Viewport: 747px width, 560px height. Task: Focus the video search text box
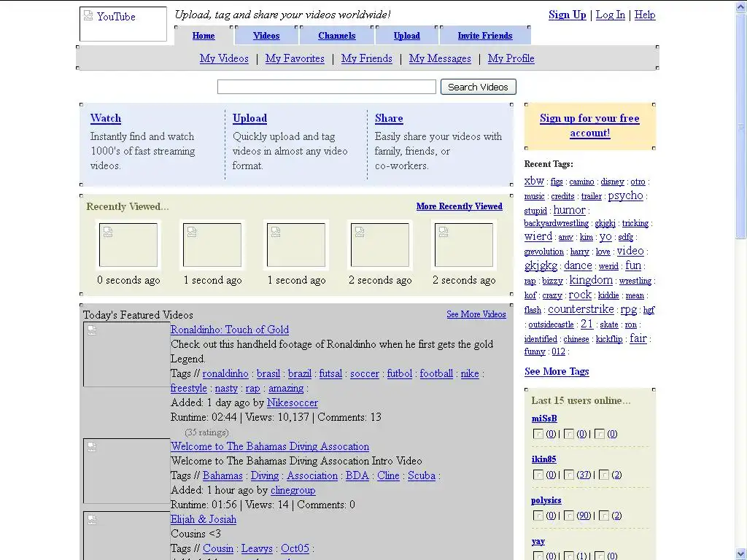click(x=327, y=87)
